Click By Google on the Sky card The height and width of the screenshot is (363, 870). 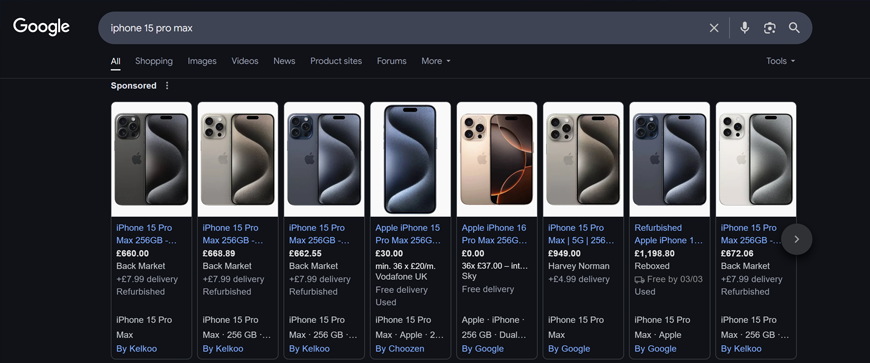483,349
